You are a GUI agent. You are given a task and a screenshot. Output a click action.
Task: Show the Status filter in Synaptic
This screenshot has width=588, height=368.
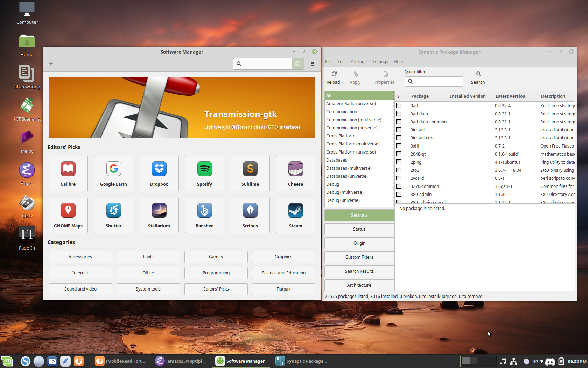coord(359,229)
